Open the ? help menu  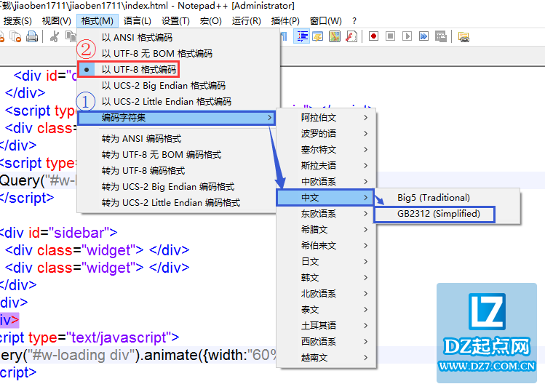354,21
